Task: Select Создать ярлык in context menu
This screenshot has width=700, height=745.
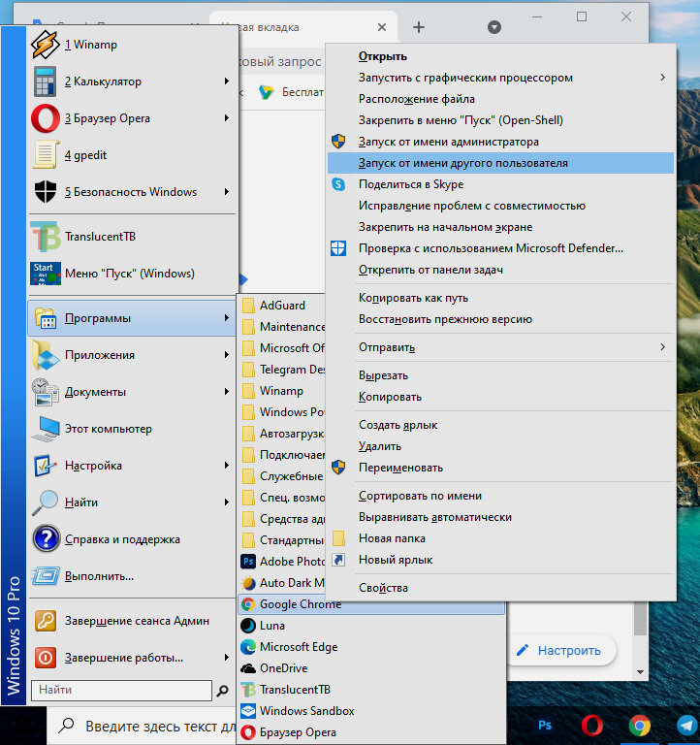Action: click(x=500, y=425)
